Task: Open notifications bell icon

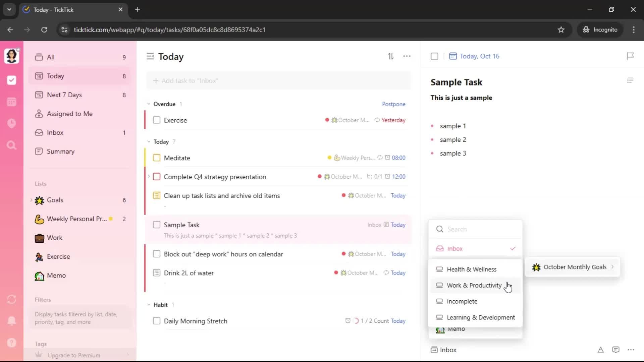Action: click(11, 321)
